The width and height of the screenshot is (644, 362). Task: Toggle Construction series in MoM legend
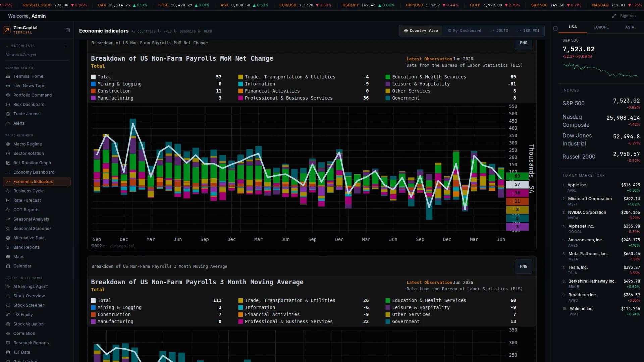point(156,91)
